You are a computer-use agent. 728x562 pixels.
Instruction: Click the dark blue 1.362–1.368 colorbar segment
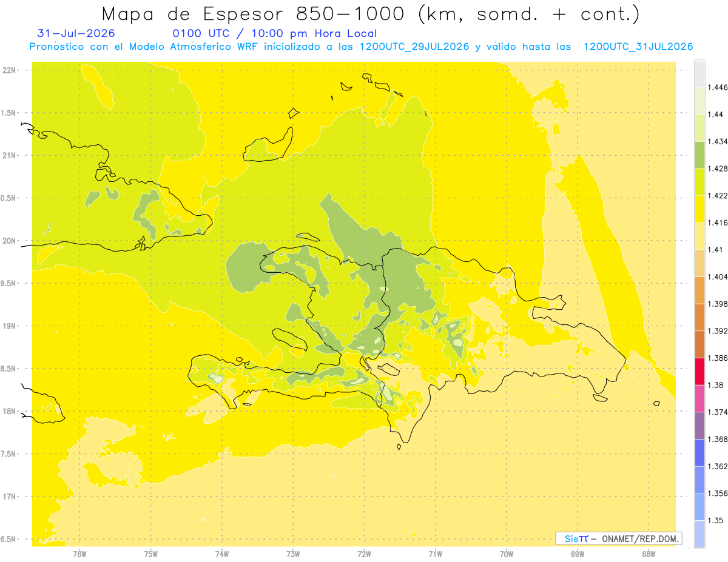[699, 452]
